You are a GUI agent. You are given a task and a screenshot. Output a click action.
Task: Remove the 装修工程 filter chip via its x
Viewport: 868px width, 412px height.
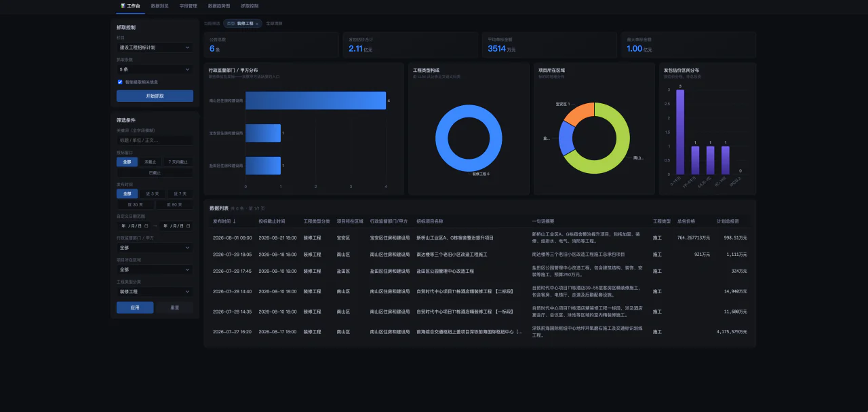[x=257, y=24]
